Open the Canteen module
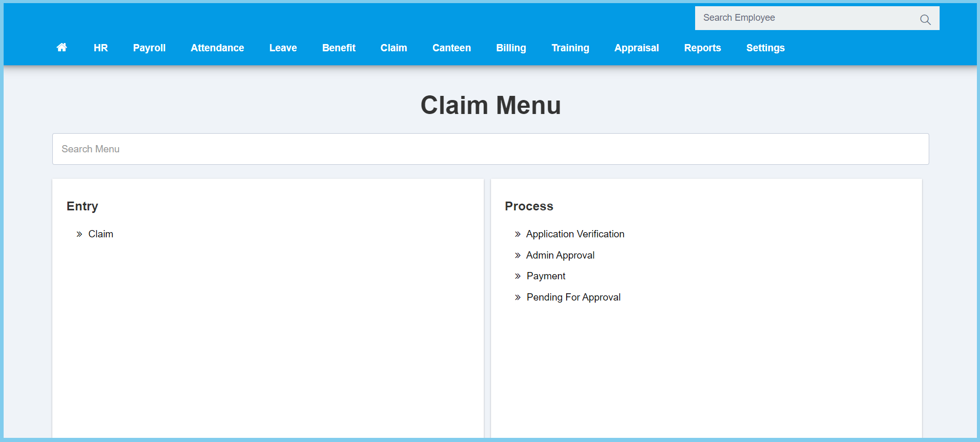Image resolution: width=980 pixels, height=442 pixels. click(452, 48)
